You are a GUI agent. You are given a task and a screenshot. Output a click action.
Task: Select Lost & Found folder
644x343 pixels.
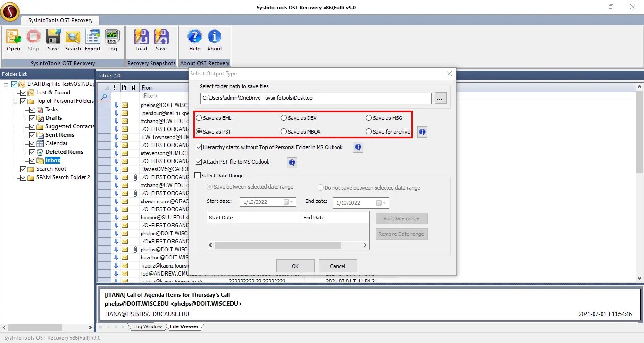[x=53, y=92]
